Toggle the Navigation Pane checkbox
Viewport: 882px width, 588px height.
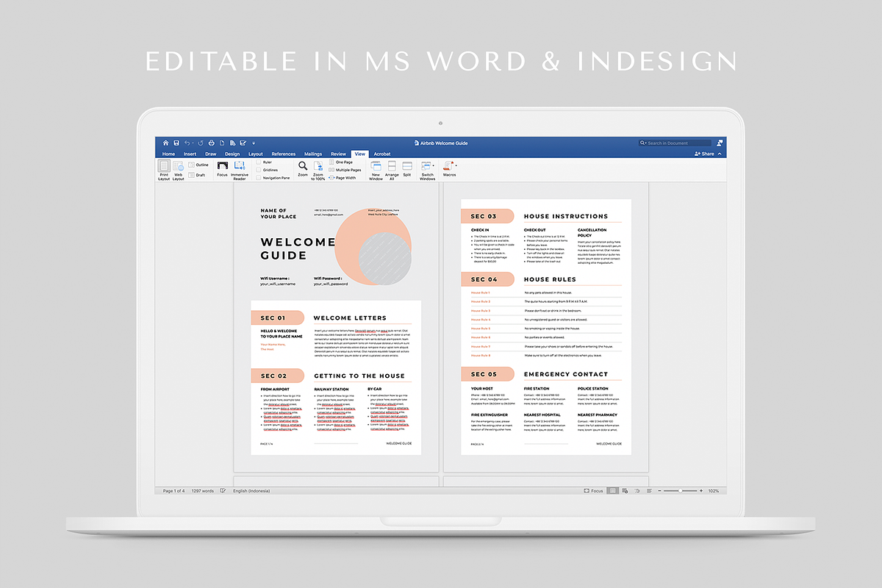258,178
